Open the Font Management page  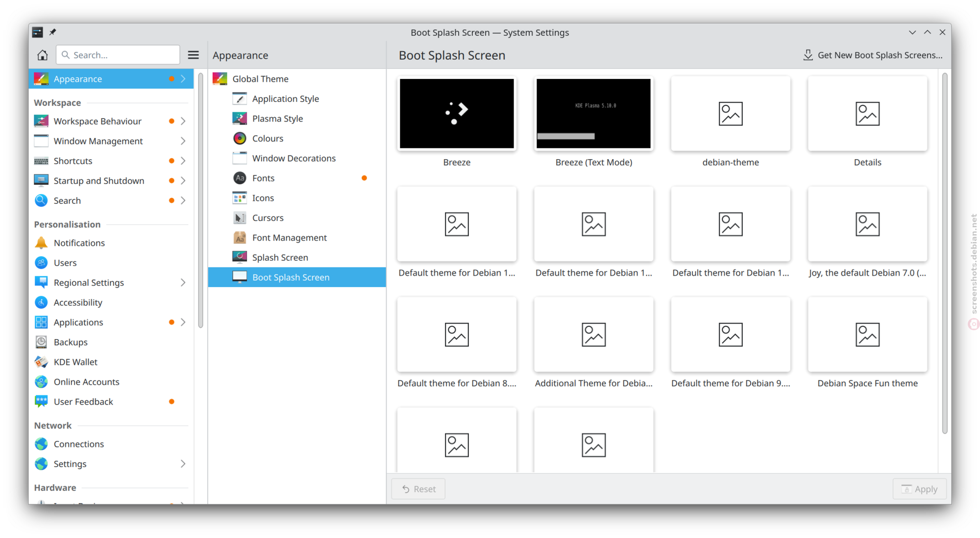pyautogui.click(x=297, y=238)
